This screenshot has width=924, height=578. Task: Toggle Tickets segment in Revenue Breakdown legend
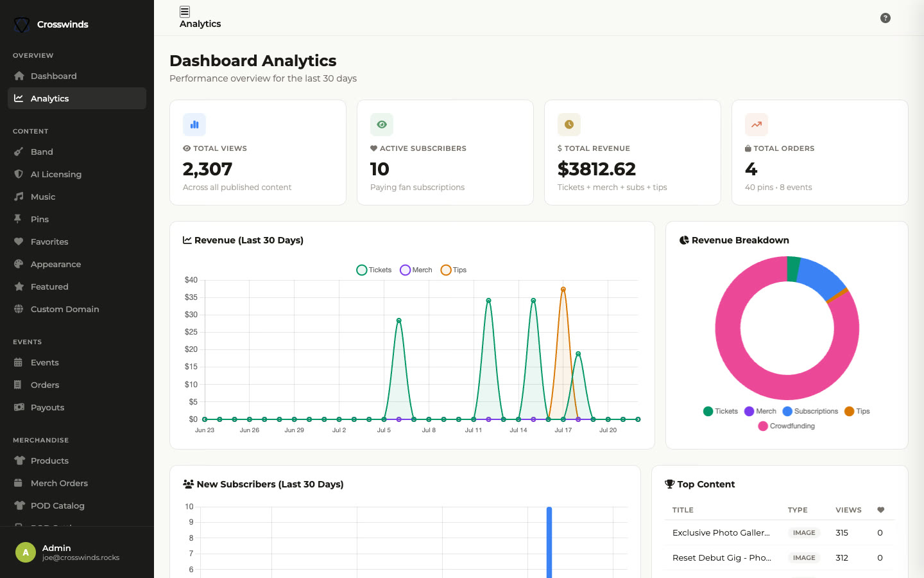click(x=721, y=411)
